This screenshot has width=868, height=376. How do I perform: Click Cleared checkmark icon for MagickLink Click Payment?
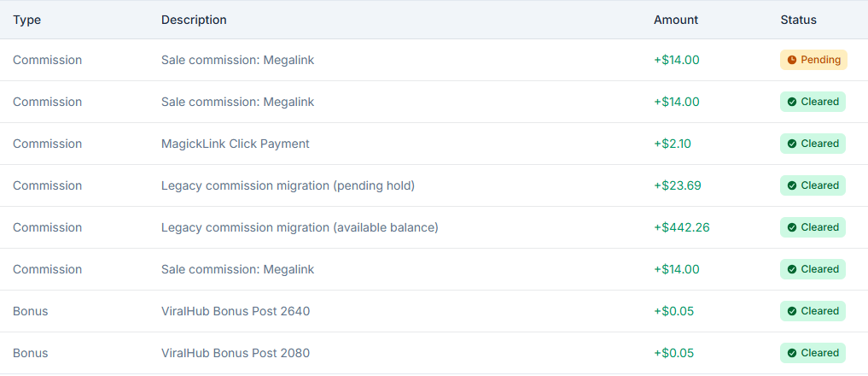point(791,144)
